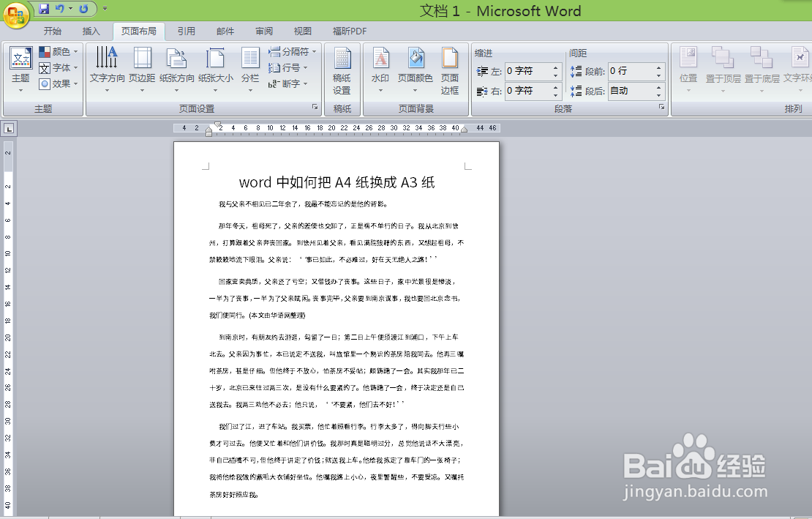The image size is (812, 519).
Task: Click the Text Wrapping (文字环绕) button
Action: tap(798, 70)
